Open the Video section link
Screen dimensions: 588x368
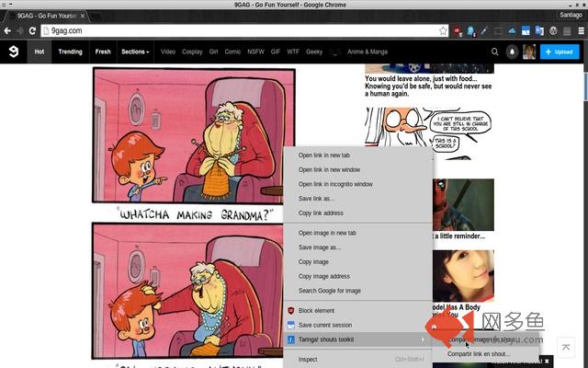coord(168,52)
